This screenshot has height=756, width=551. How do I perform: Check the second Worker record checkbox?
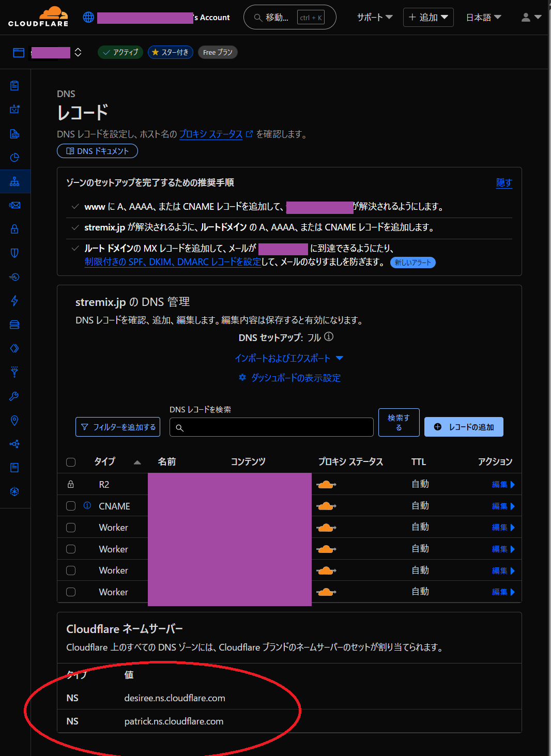coord(71,549)
